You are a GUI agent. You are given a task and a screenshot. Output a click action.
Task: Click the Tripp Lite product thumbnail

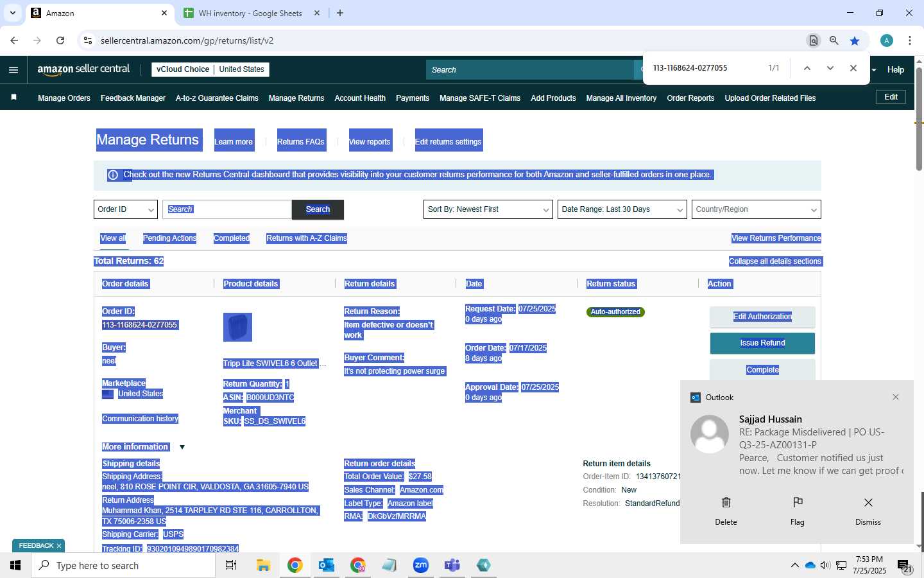(237, 327)
